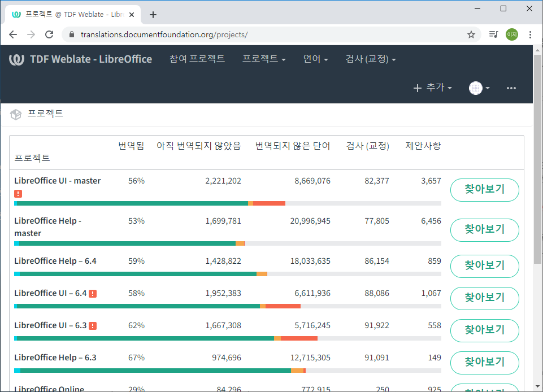The image size is (543, 392).
Task: Click the scrollbar down arrow
Action: 537,386
